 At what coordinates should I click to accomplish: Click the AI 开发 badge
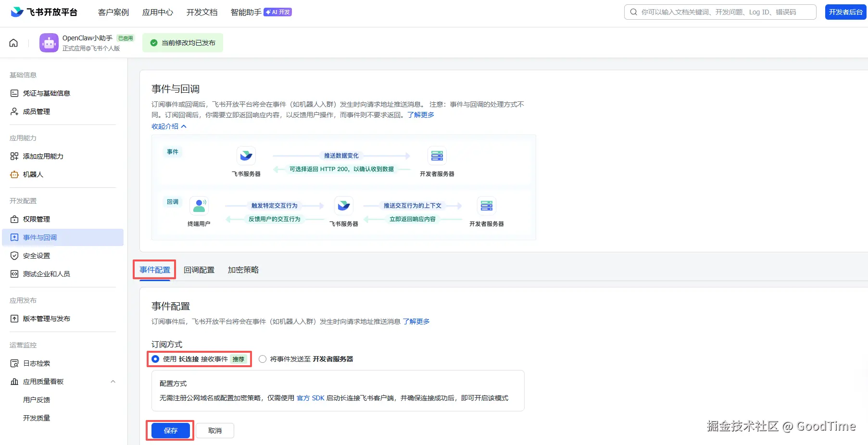tap(277, 12)
